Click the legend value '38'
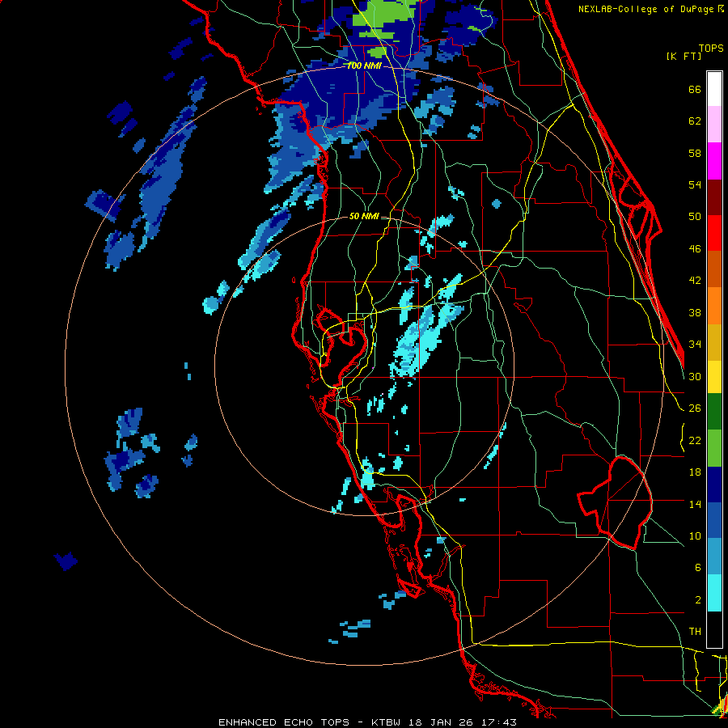 point(695,312)
